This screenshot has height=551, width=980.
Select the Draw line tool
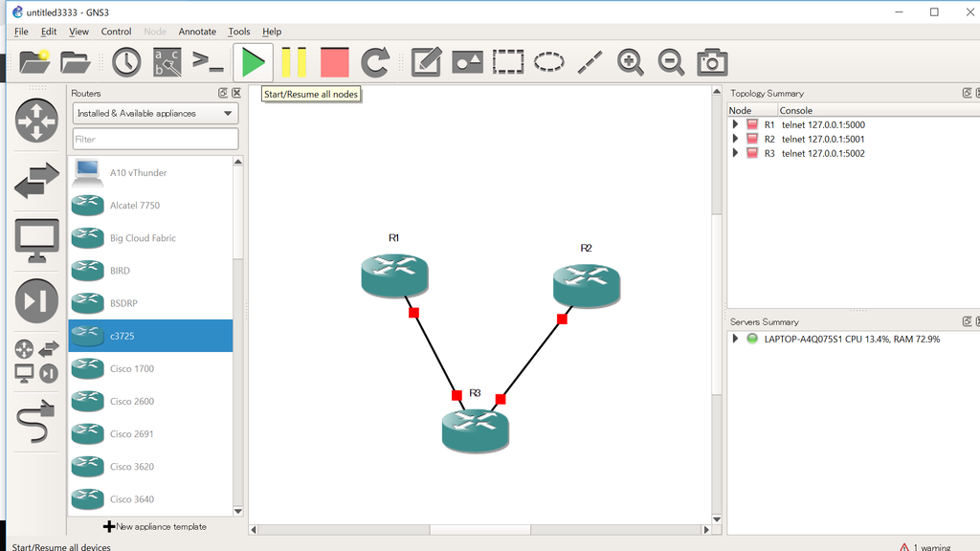[590, 62]
